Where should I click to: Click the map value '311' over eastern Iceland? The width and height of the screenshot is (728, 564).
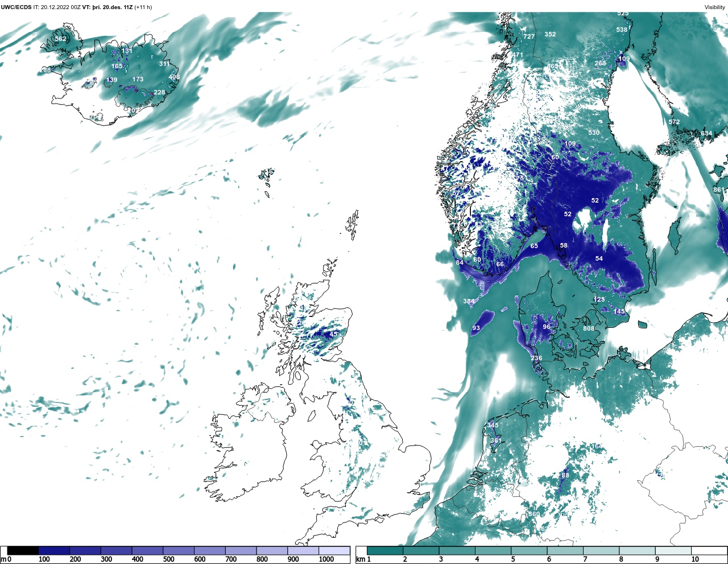coord(164,64)
